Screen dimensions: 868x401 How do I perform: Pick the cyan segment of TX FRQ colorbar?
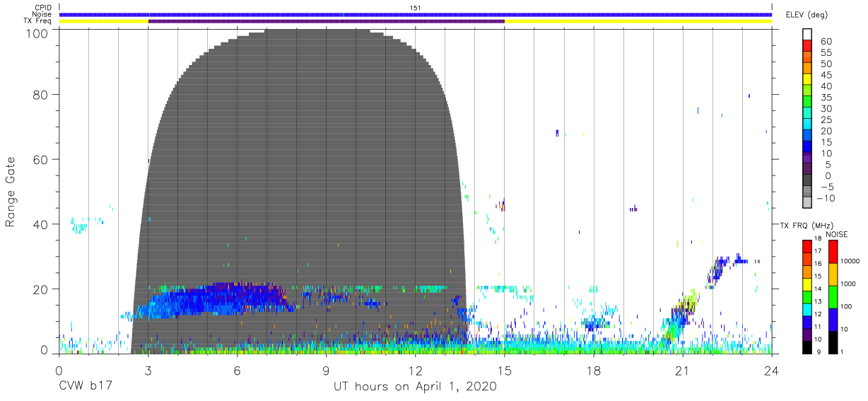pyautogui.click(x=807, y=308)
